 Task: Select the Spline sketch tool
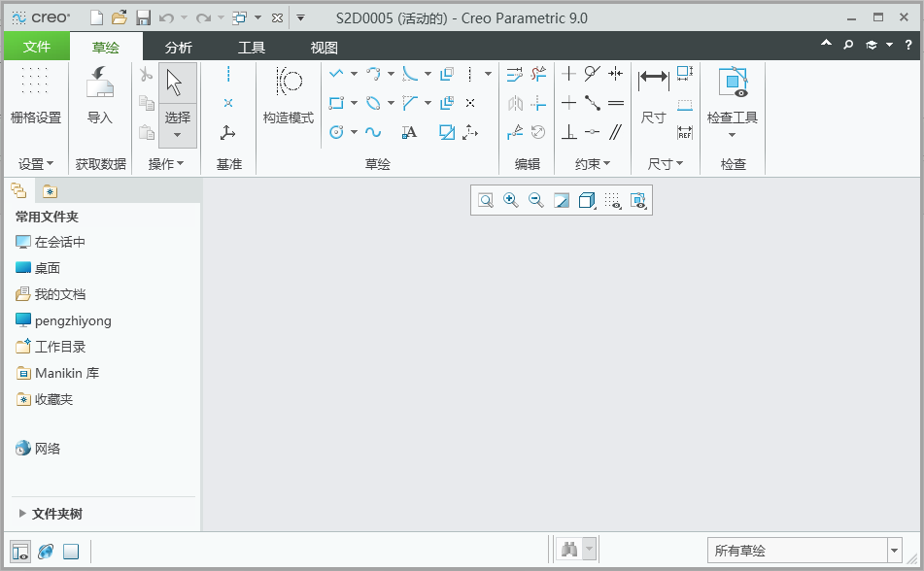[x=373, y=132]
